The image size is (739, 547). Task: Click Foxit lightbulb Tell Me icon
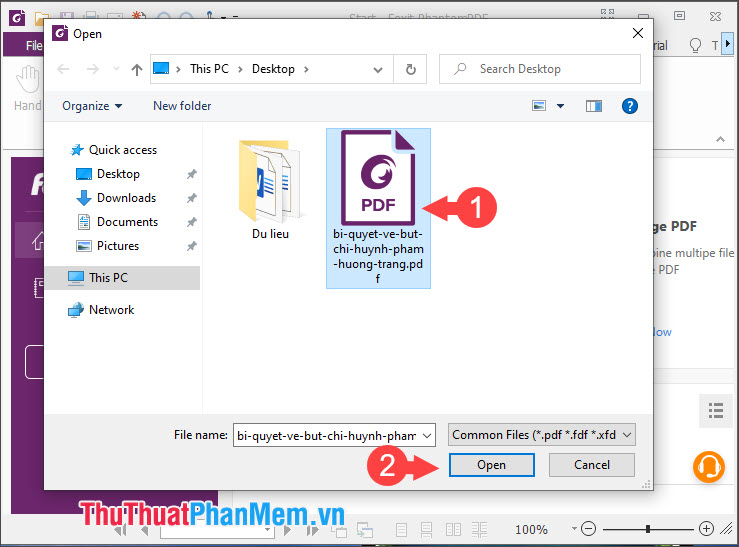click(x=695, y=46)
